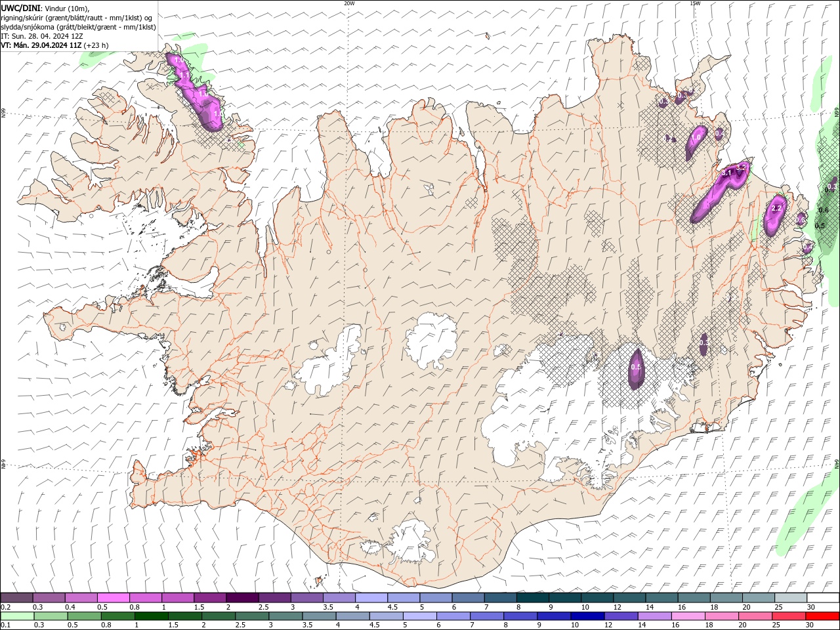Click the black 0.6 rain value offshore east
The height and width of the screenshot is (630, 840).
tap(824, 210)
